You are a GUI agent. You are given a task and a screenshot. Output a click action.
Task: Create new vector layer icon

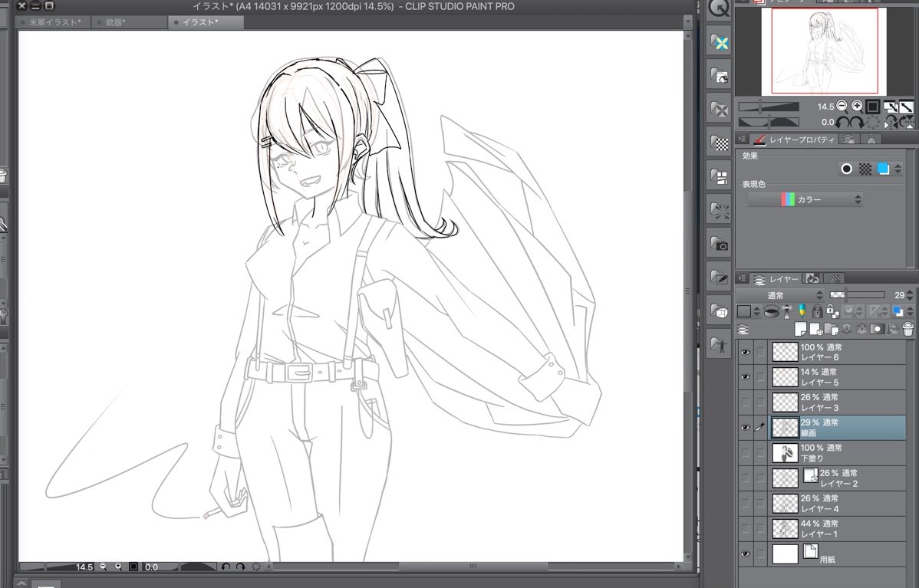[816, 329]
